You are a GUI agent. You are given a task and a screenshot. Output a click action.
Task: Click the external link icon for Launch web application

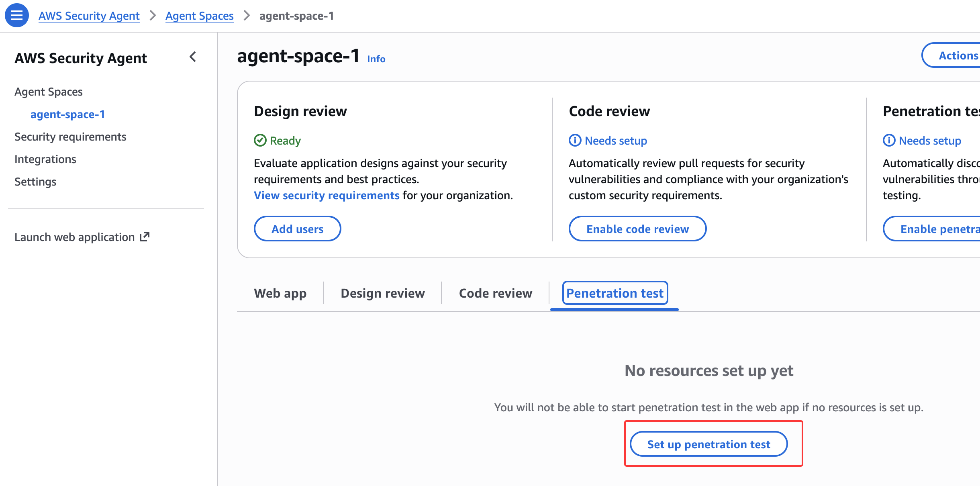[145, 237]
